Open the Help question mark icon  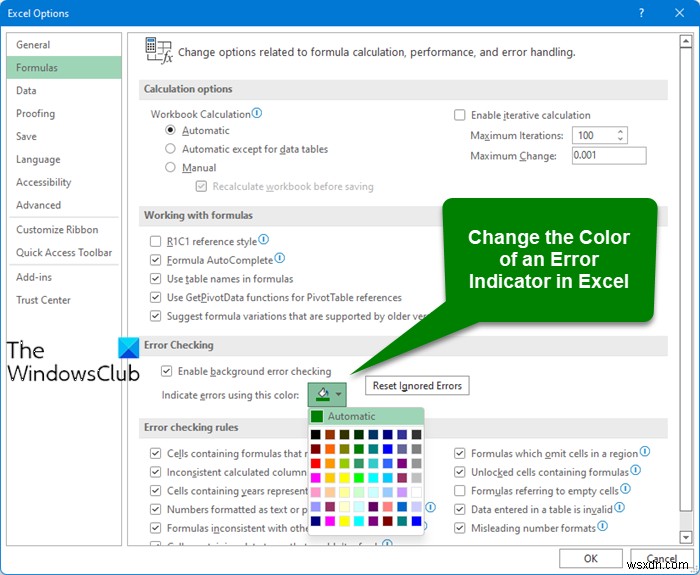[x=642, y=13]
